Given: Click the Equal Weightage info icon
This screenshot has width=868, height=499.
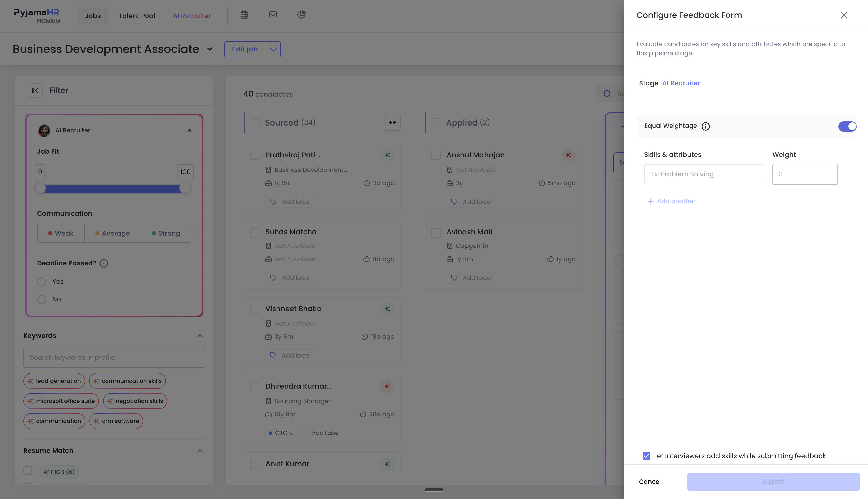Looking at the screenshot, I should click(706, 127).
